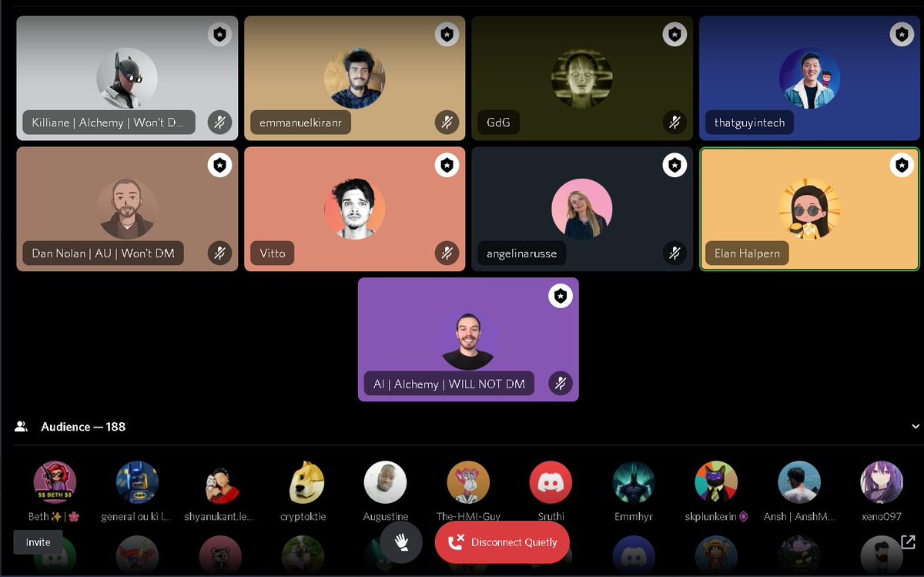The width and height of the screenshot is (924, 577).
Task: Click the moderator badge on angelinarusse's tile
Action: [x=675, y=165]
